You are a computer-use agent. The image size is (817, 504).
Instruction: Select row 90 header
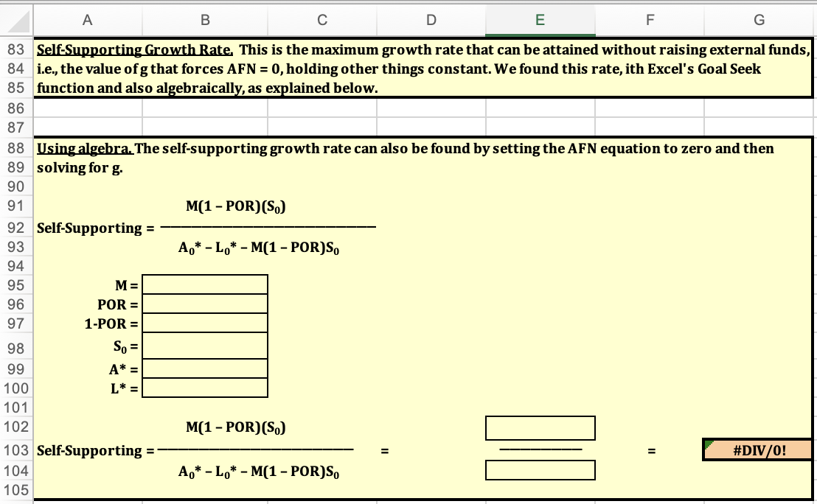pos(16,187)
